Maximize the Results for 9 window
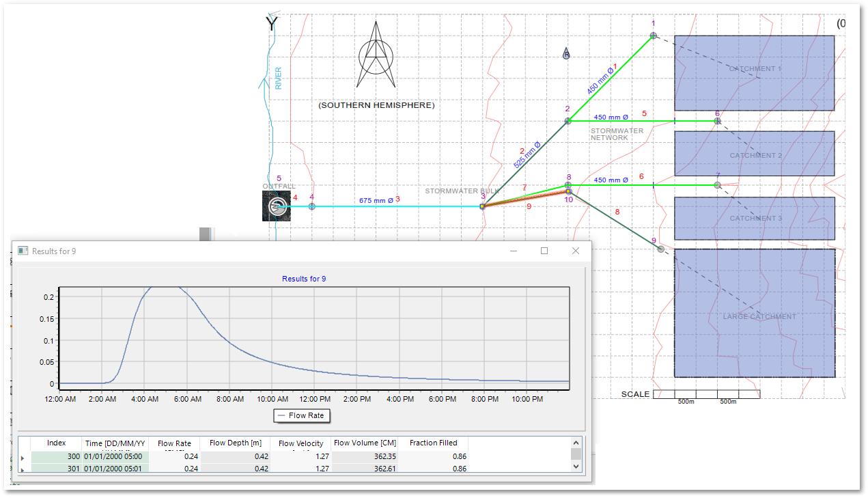This screenshot has width=868, height=498. 544,251
